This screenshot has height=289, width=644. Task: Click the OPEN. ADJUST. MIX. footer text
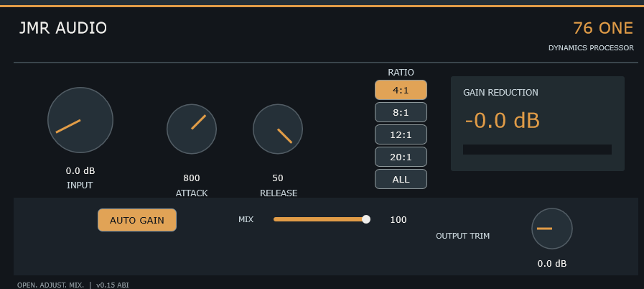pyautogui.click(x=50, y=285)
